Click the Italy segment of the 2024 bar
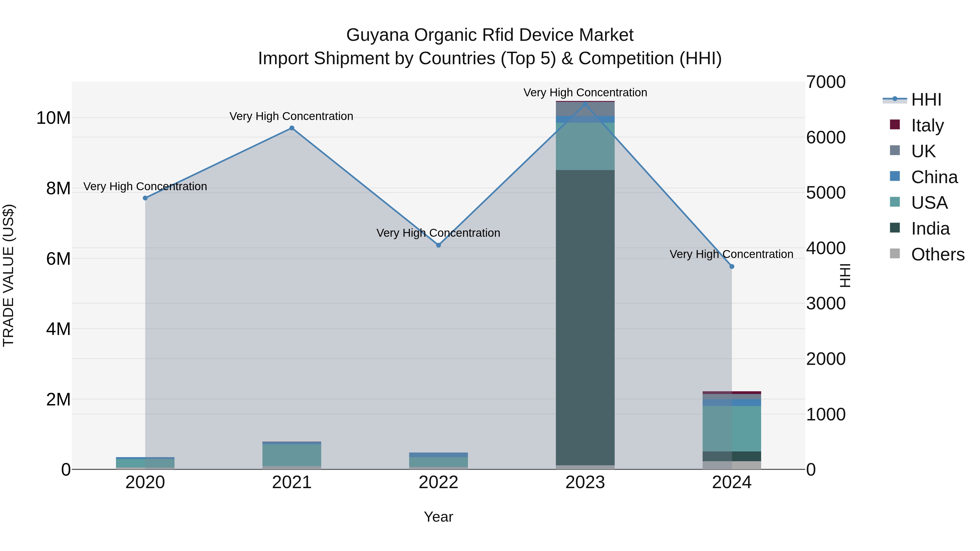This screenshot has height=551, width=980. tap(731, 393)
